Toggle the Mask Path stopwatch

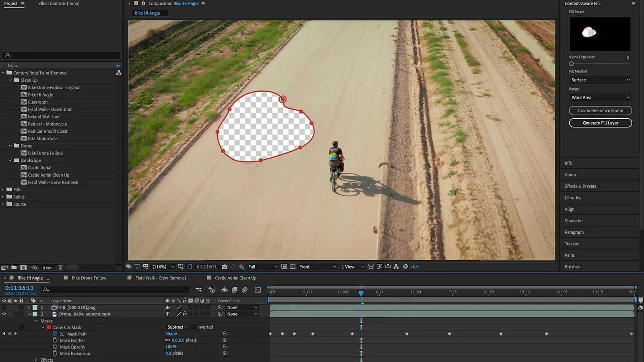(x=55, y=334)
